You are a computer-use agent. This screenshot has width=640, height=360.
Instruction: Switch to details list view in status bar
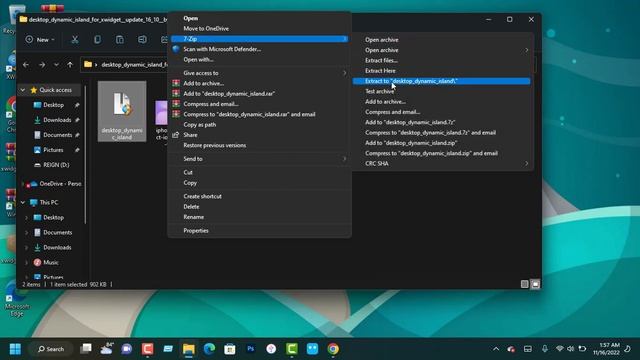coord(524,284)
